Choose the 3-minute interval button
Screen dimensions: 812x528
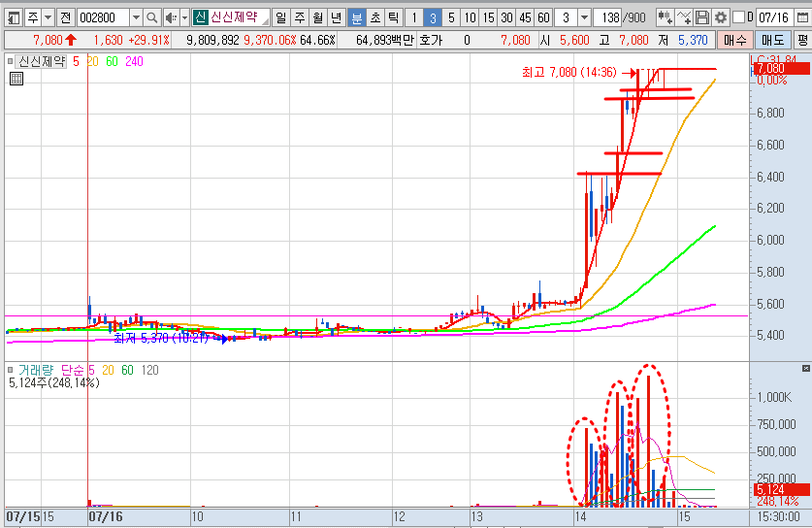[x=433, y=18]
